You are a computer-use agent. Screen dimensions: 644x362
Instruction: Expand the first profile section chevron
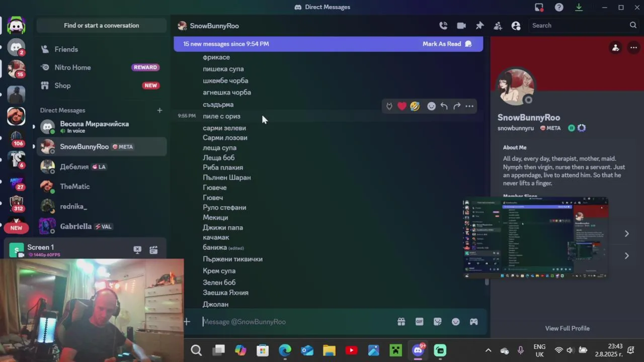click(626, 234)
